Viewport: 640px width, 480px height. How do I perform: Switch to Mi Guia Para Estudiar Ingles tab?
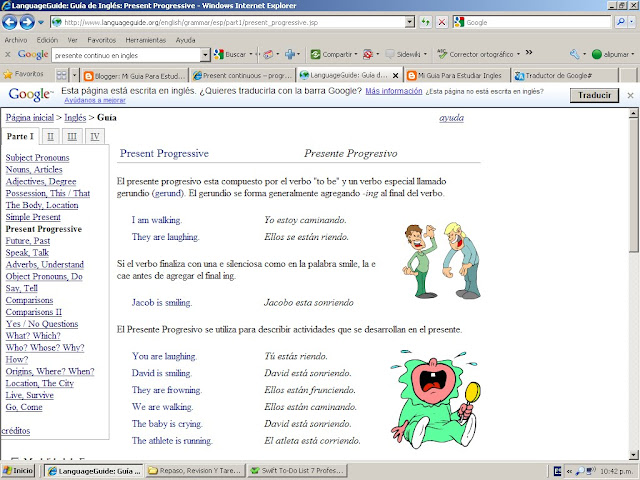tap(457, 76)
